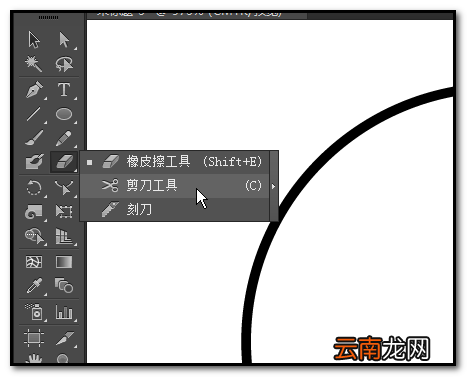Select the Reshape tool beside Rotate

click(x=64, y=188)
